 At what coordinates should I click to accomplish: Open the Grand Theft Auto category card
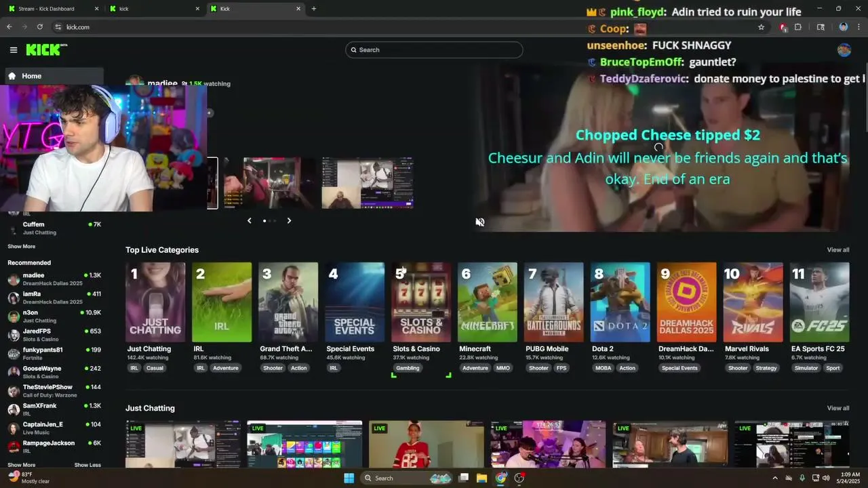[288, 302]
